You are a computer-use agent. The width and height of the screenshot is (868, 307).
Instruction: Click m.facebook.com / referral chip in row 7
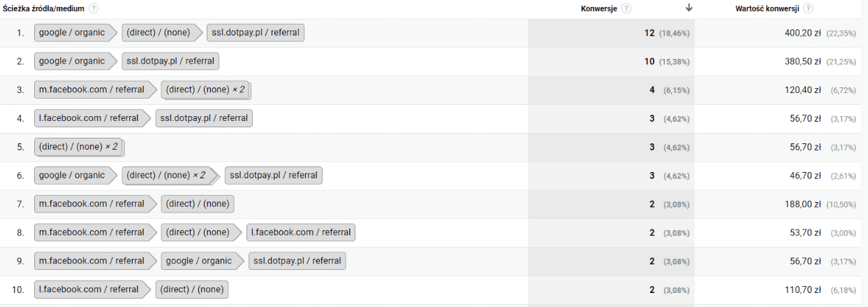[x=91, y=204]
